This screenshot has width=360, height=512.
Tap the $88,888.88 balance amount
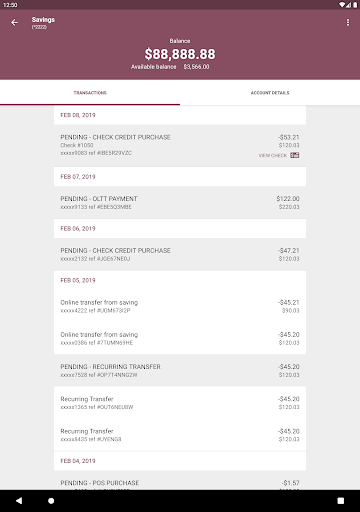pyautogui.click(x=180, y=54)
